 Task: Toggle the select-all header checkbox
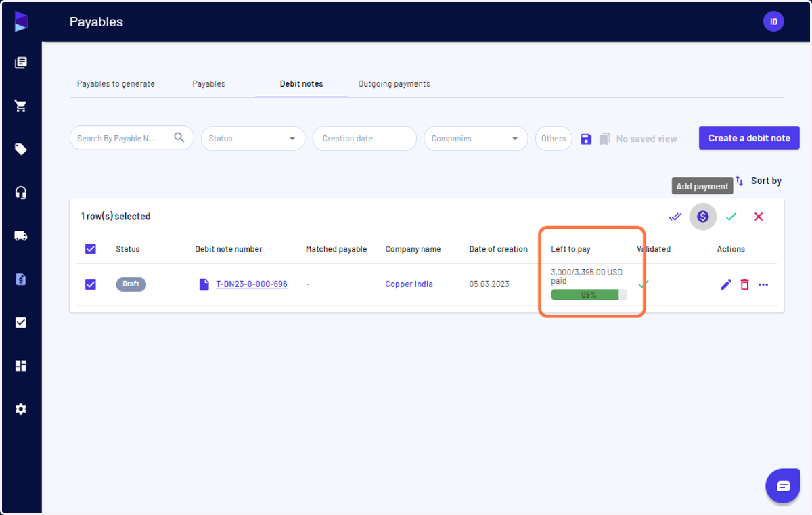91,249
